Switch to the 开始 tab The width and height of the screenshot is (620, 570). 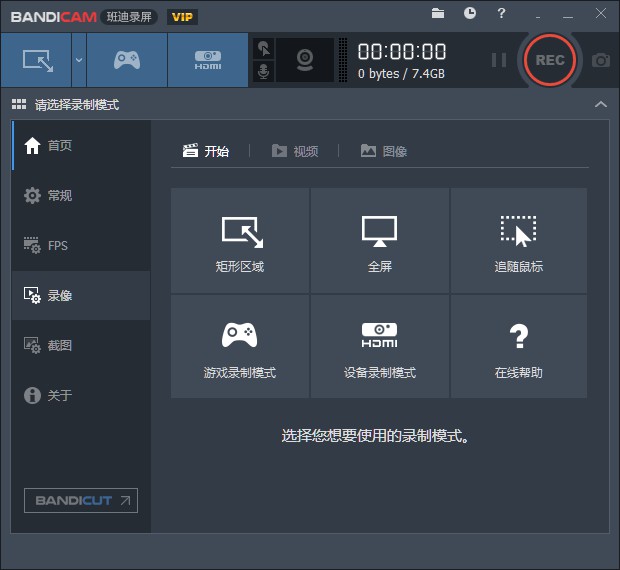click(206, 151)
